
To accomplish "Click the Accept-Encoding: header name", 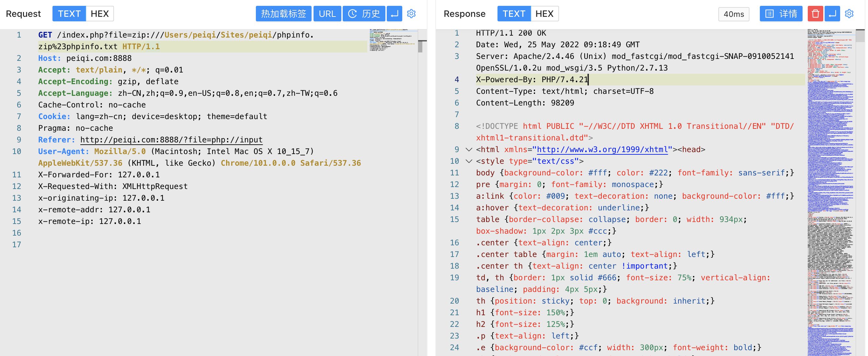I will point(75,82).
